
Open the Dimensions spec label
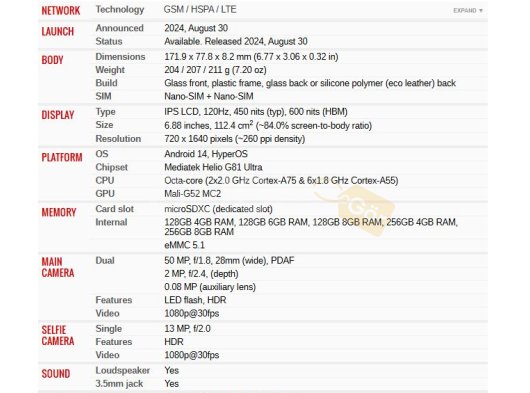(x=120, y=56)
